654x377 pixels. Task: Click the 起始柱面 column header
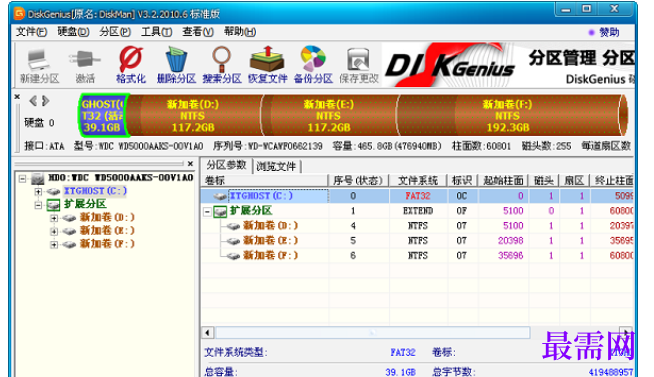[x=503, y=181]
